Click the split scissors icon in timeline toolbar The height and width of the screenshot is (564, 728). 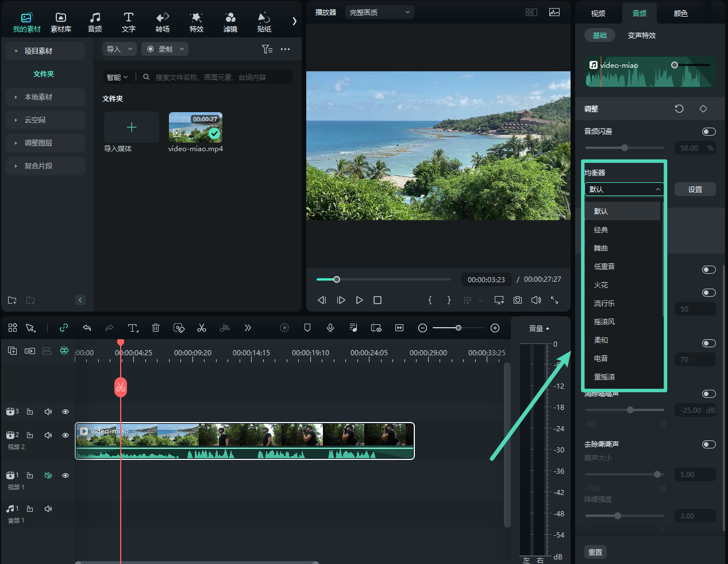(x=202, y=328)
